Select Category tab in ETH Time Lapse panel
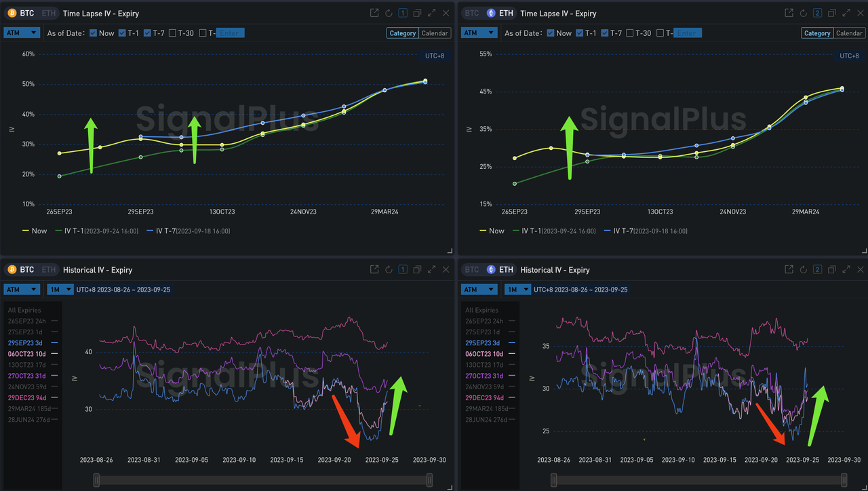This screenshot has height=491, width=868. [x=817, y=33]
